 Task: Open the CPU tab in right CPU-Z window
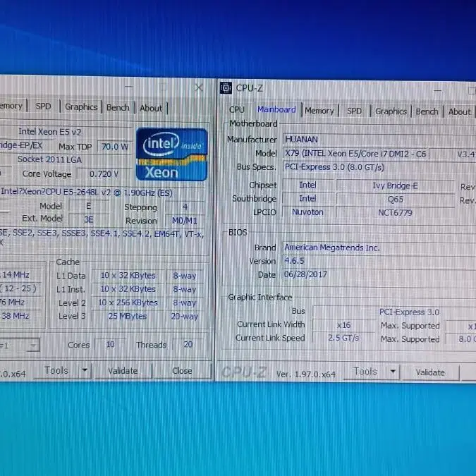click(237, 109)
